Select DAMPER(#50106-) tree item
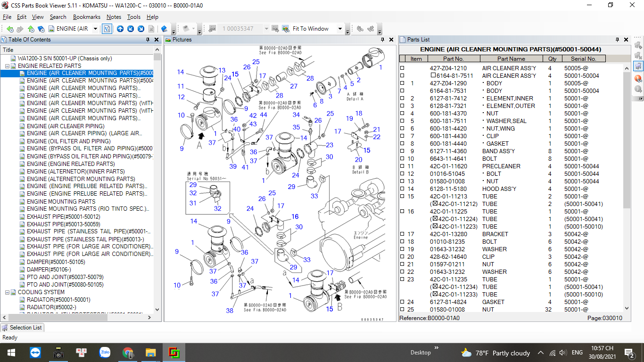This screenshot has width=644, height=362. [49, 270]
